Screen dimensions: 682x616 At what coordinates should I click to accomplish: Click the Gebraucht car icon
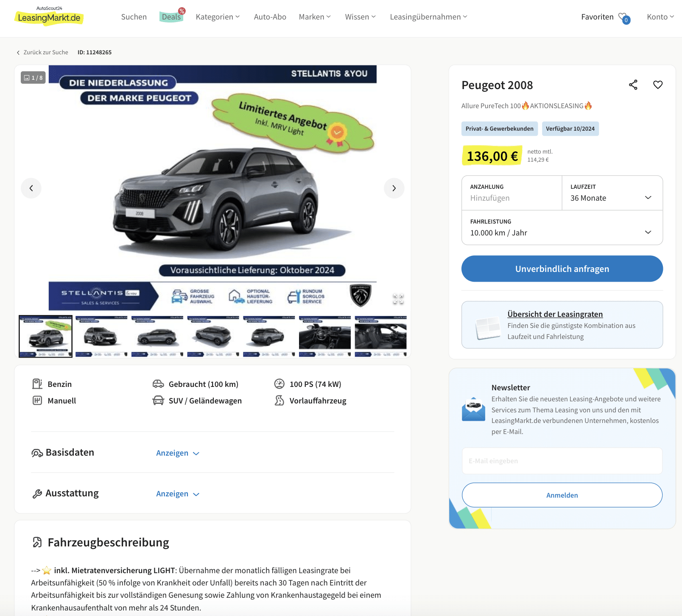(x=158, y=384)
